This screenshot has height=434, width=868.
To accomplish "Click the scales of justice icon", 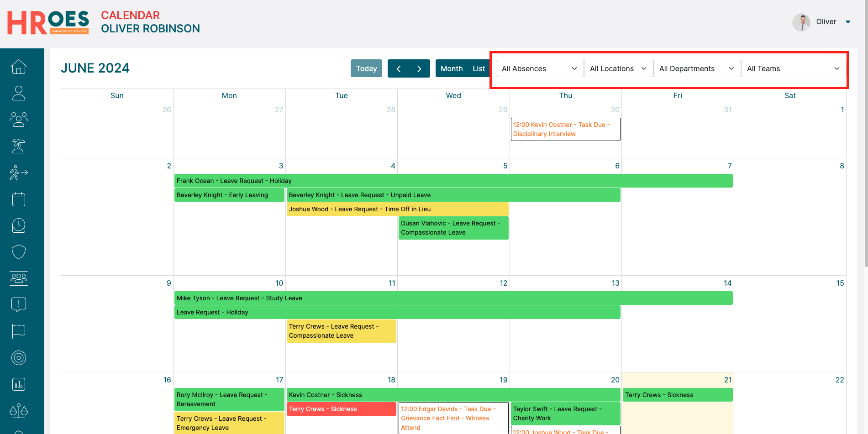I will pos(19,411).
